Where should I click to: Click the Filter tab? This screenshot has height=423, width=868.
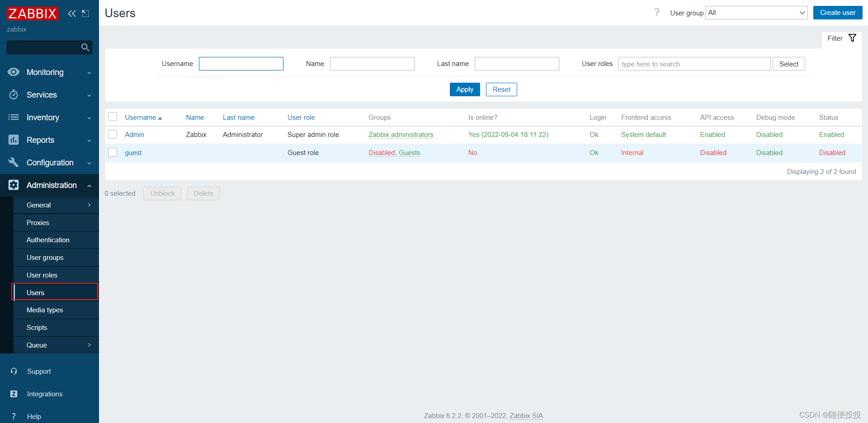(841, 38)
